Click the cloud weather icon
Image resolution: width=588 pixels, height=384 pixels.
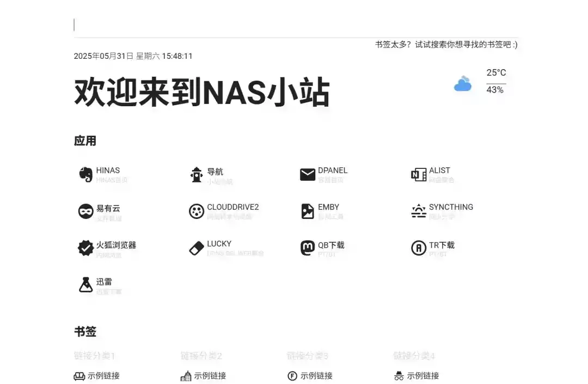(x=463, y=84)
